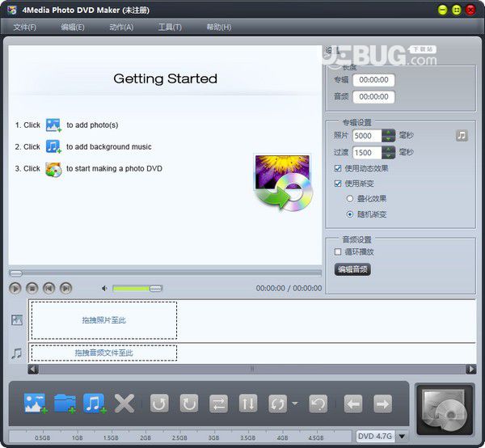Open the 文件(F) menu

click(x=25, y=27)
